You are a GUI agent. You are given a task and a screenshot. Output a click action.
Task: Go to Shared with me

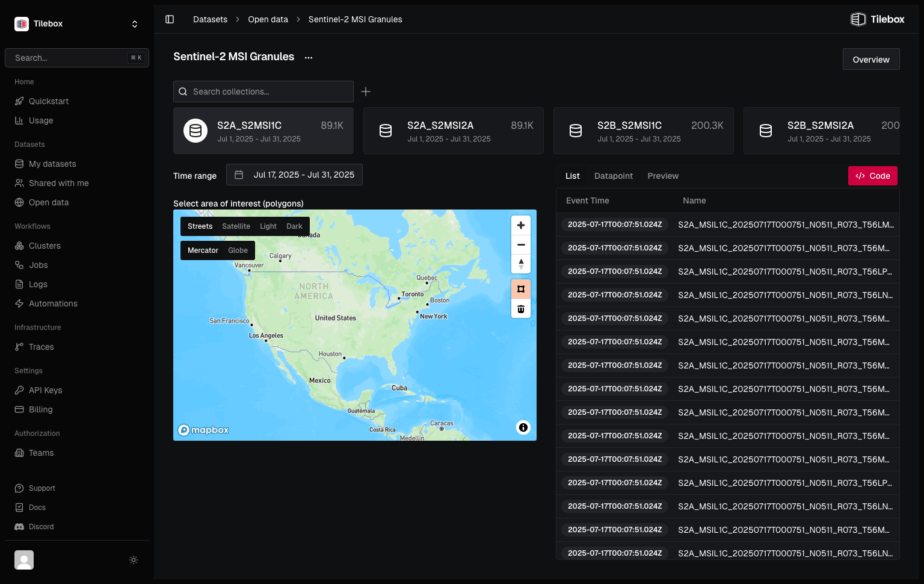pyautogui.click(x=77, y=183)
